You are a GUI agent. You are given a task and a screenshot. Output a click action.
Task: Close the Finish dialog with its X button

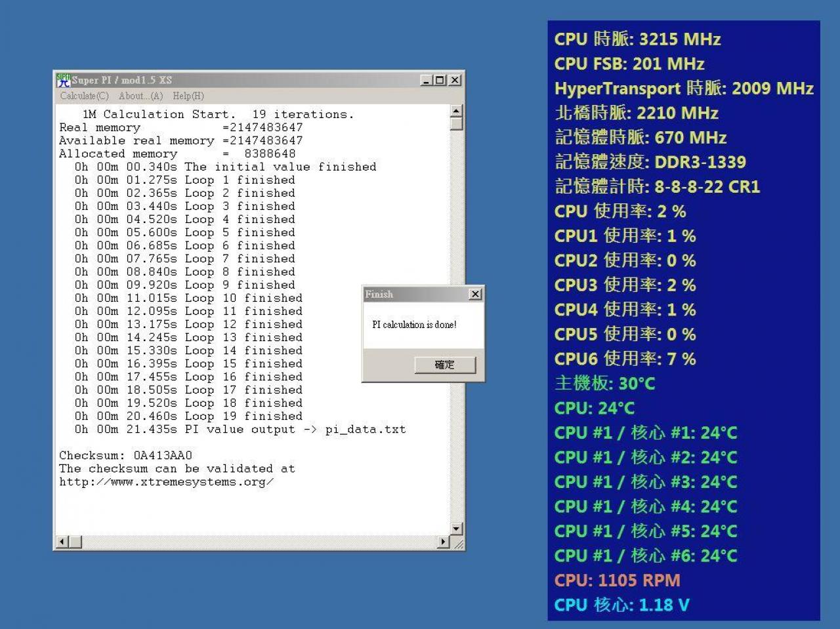coord(476,294)
